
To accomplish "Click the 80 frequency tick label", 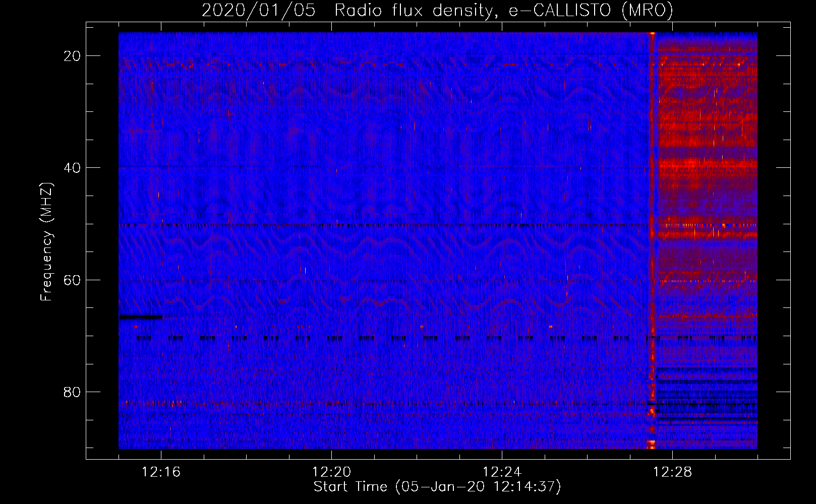I will (72, 392).
